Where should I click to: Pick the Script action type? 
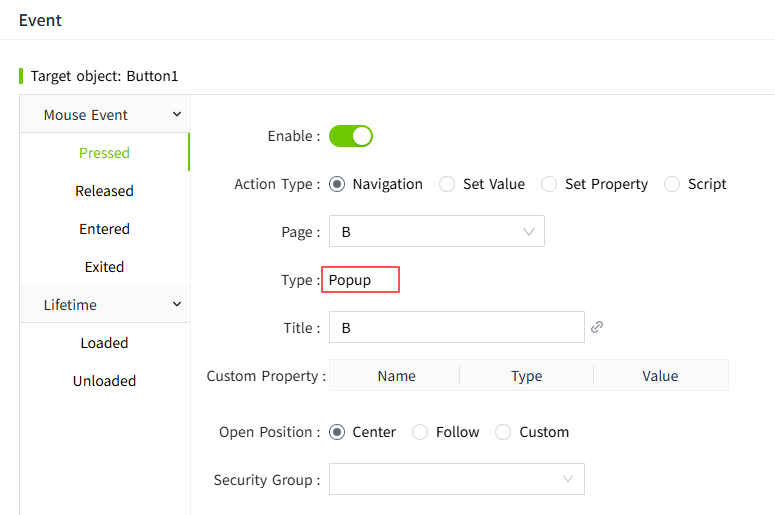click(x=672, y=184)
